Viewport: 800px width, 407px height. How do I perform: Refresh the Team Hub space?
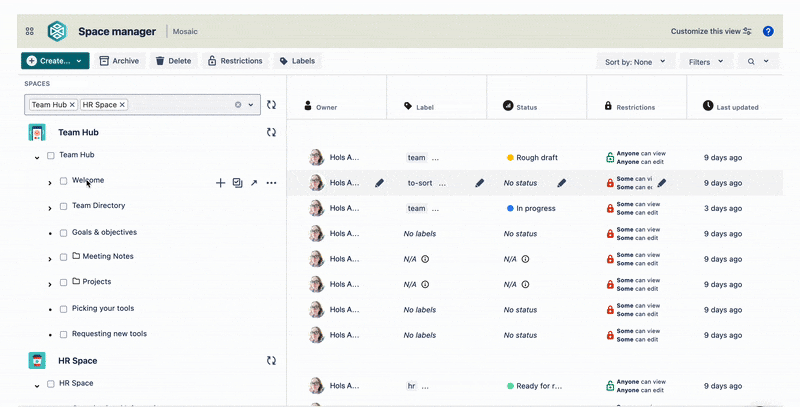point(271,132)
